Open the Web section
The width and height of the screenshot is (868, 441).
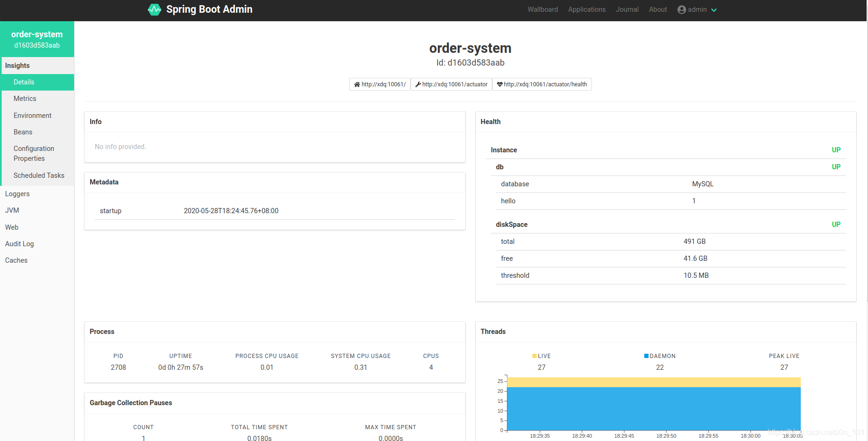(37, 227)
